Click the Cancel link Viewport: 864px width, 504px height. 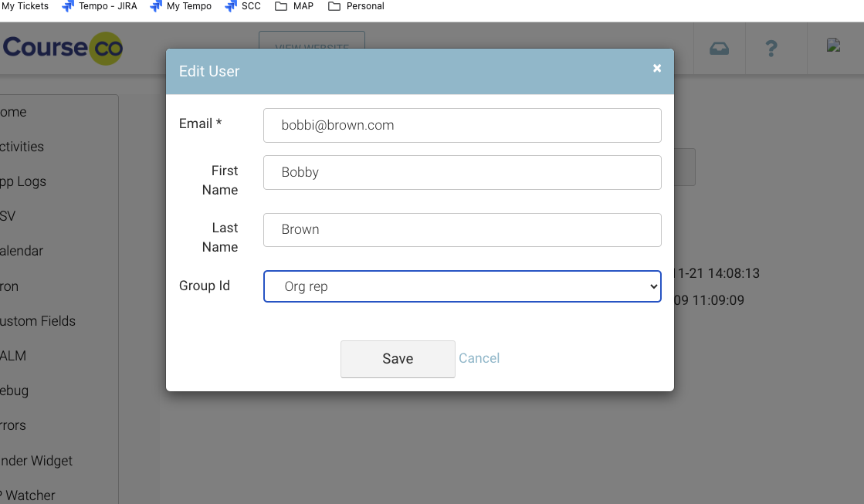[x=479, y=358]
